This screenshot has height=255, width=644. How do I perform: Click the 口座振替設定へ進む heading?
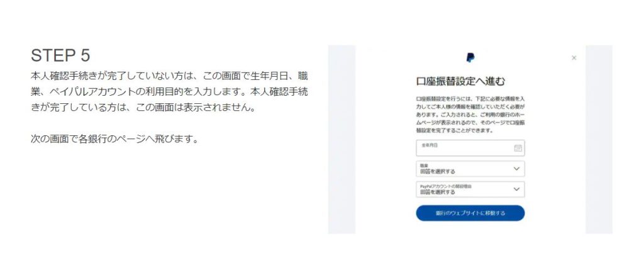click(x=460, y=81)
